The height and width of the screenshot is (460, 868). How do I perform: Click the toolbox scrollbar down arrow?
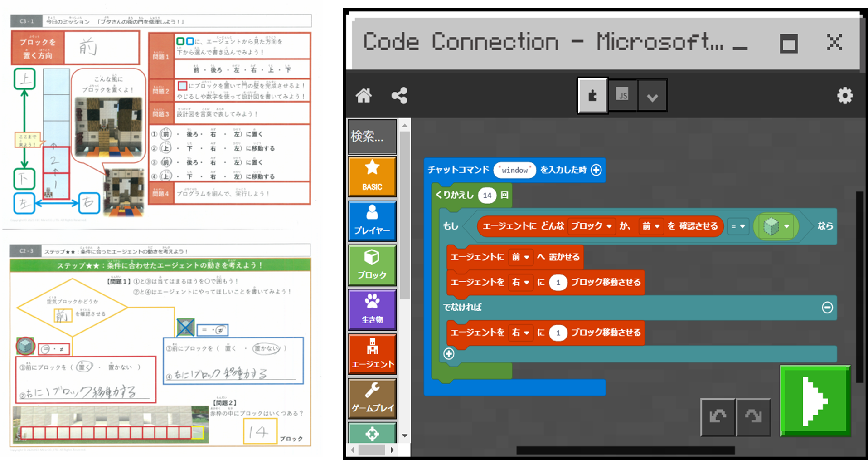coord(405,436)
